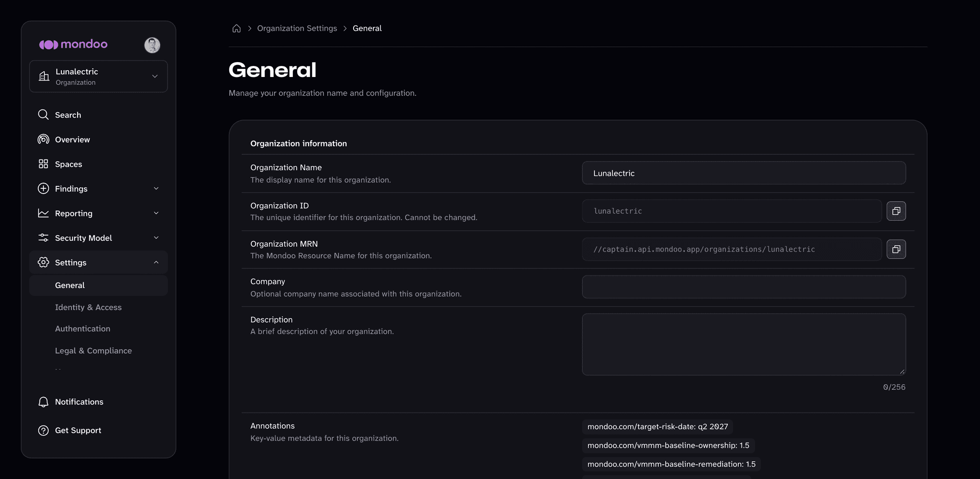Open the Spaces menu item

[99, 164]
